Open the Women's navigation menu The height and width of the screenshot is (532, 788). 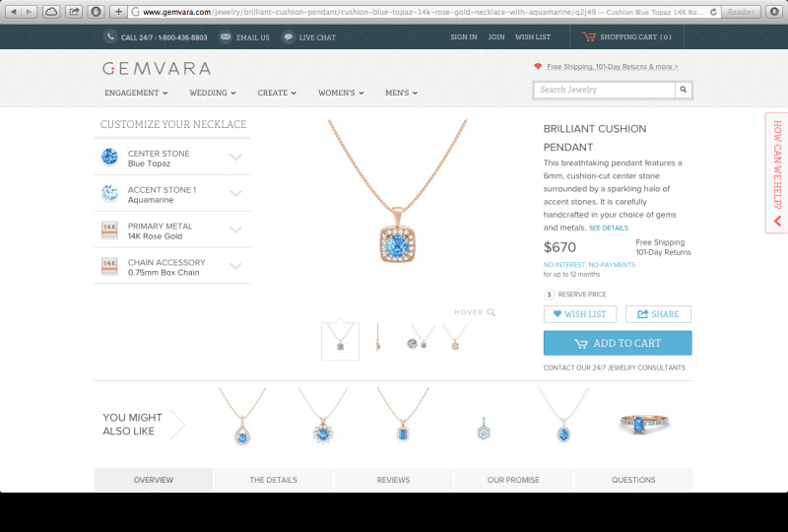341,93
